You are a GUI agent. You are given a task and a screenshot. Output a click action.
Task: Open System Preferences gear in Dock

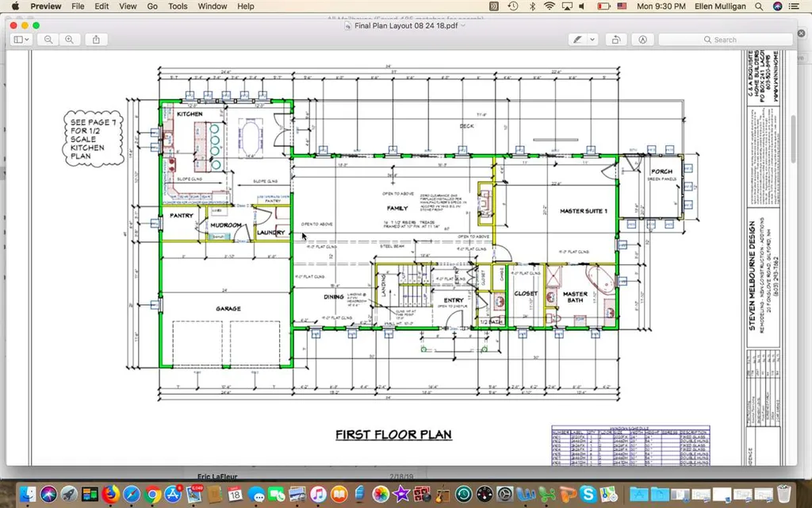click(x=505, y=494)
